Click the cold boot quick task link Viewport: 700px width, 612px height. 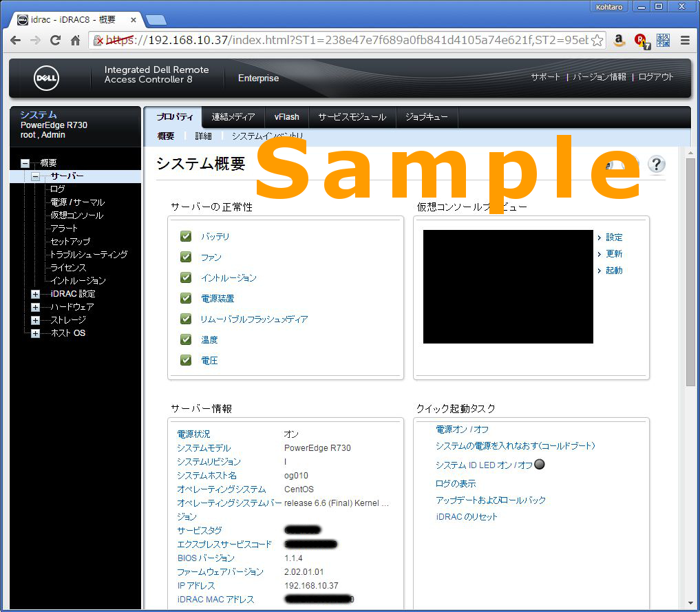click(515, 446)
